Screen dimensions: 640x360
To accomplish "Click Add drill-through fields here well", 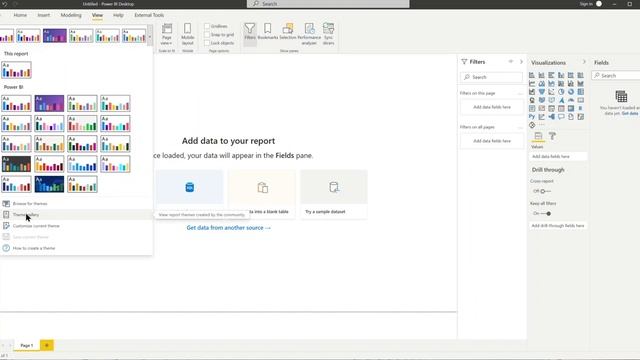I will 558,226.
